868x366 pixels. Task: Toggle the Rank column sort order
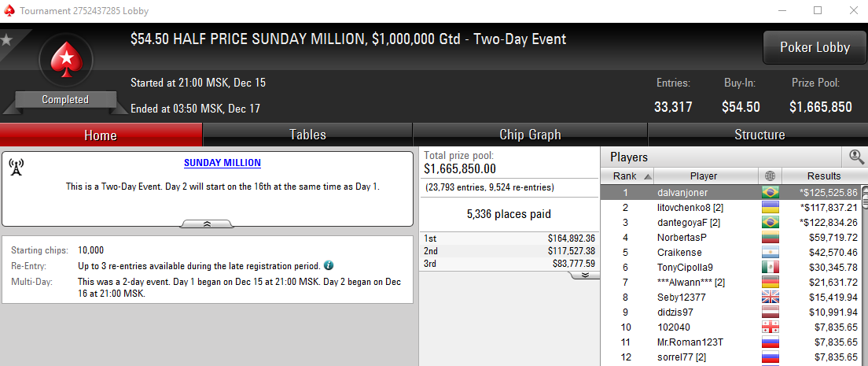(627, 176)
